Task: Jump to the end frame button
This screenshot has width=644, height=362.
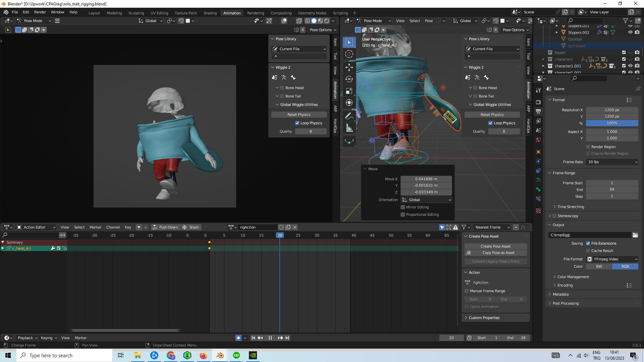Action: [x=287, y=338]
